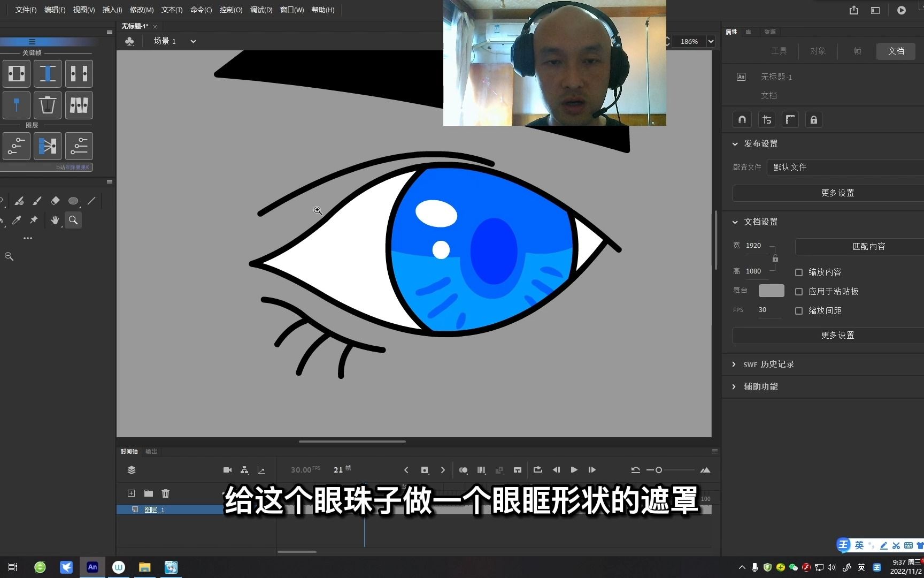The image size is (924, 578).
Task: Click the blue merge-layers plugin button
Action: (48, 146)
